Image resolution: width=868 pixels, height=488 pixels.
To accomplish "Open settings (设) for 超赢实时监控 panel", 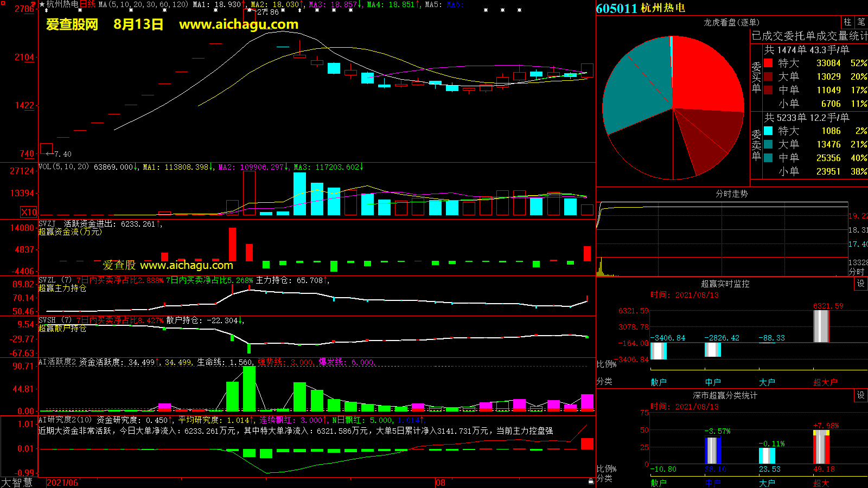I will (860, 284).
